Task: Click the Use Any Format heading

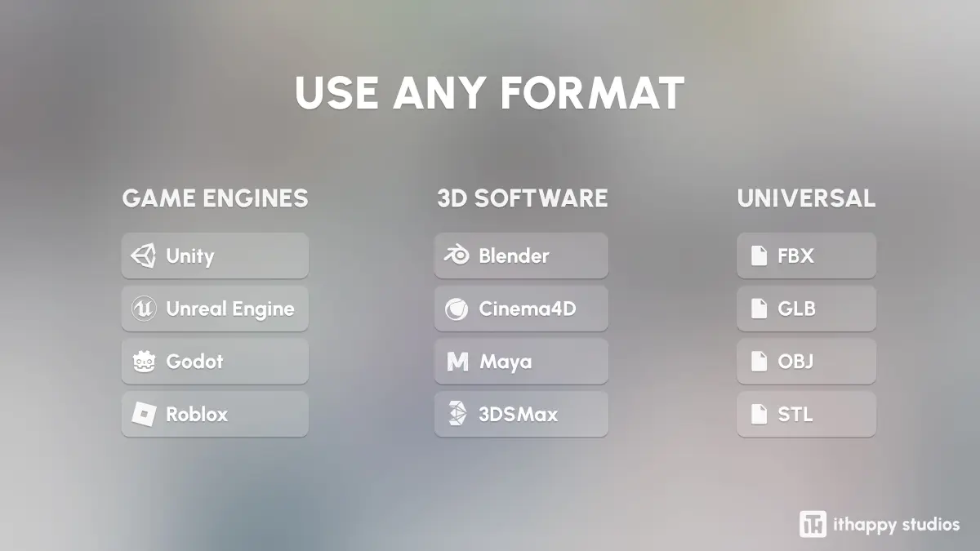Action: click(x=489, y=93)
